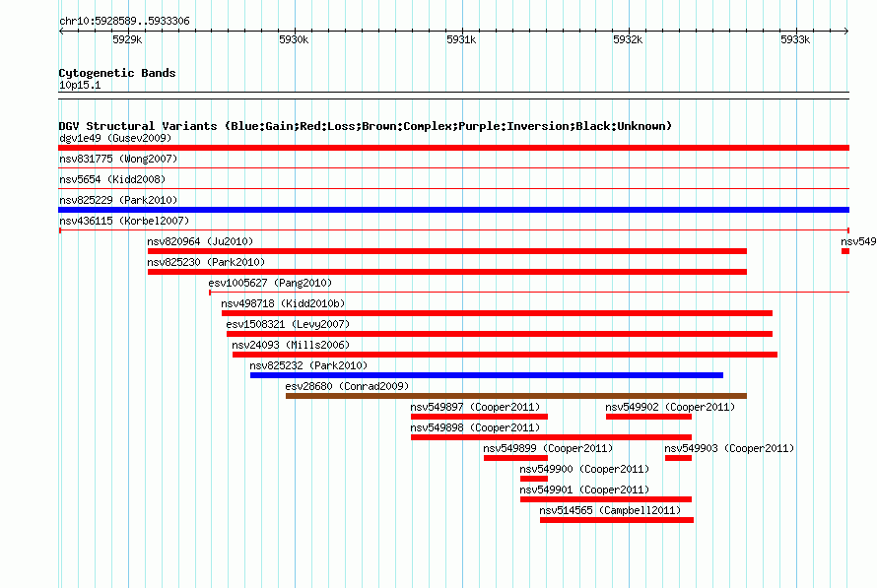Image resolution: width=877 pixels, height=588 pixels.
Task: Open the esv28680 (Conrad2009) variant label
Action: click(x=347, y=386)
